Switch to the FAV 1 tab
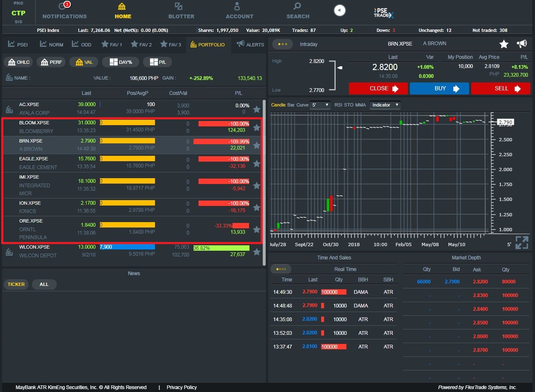This screenshot has width=535, height=392. pos(111,44)
